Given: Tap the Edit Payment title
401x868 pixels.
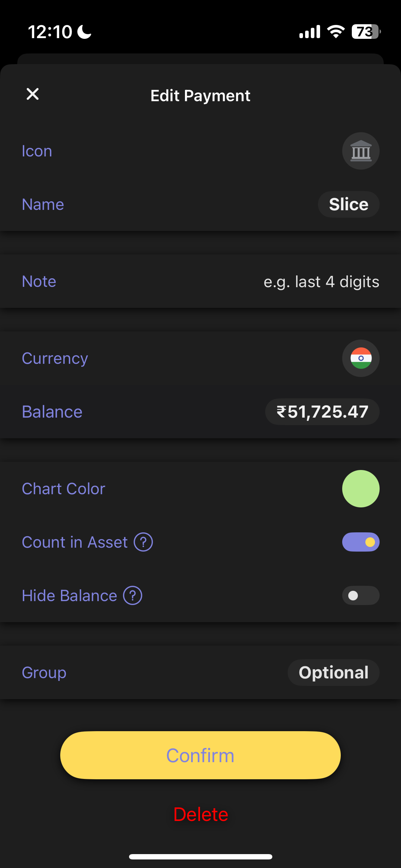Looking at the screenshot, I should pos(200,96).
